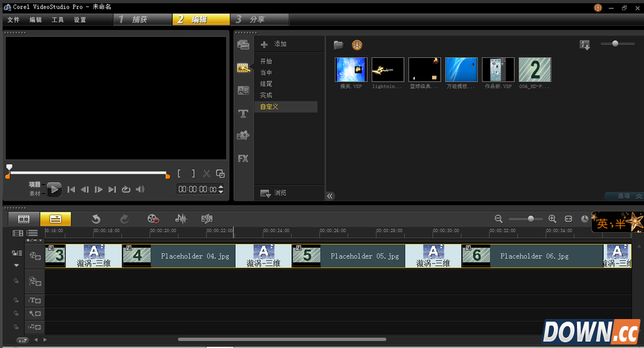Toggle lock on the overlay track
Screen dimensions: 644x348
(16, 281)
